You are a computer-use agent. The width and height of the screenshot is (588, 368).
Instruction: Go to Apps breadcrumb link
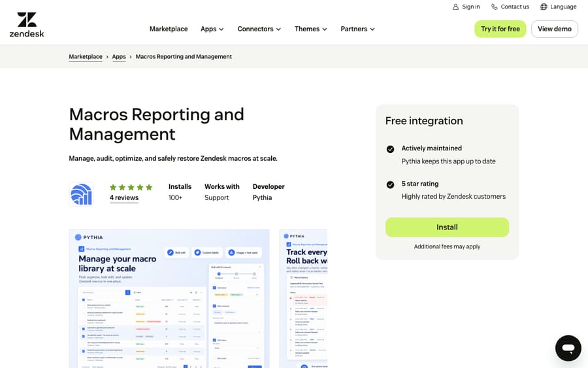(x=119, y=57)
